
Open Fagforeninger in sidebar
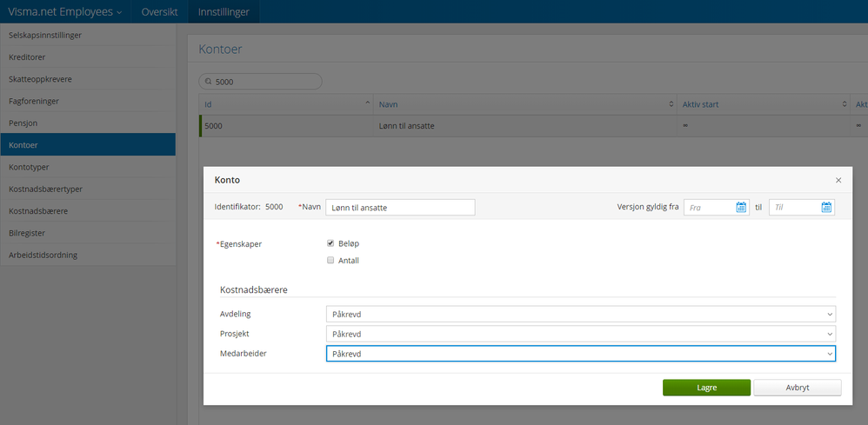88,102
